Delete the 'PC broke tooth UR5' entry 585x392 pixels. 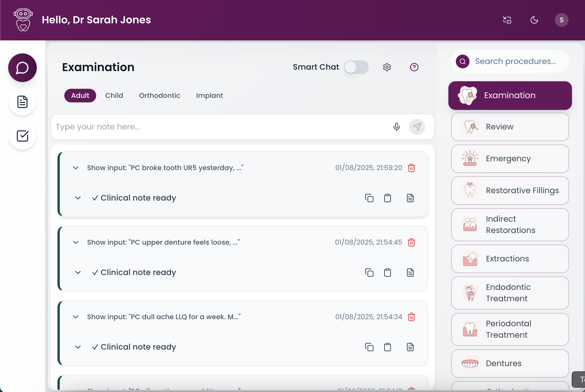(411, 168)
